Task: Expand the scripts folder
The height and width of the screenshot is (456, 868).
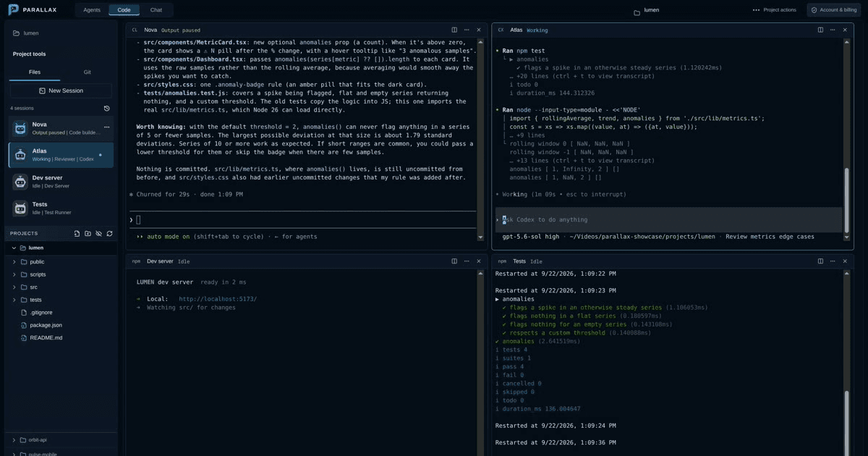Action: [14, 274]
